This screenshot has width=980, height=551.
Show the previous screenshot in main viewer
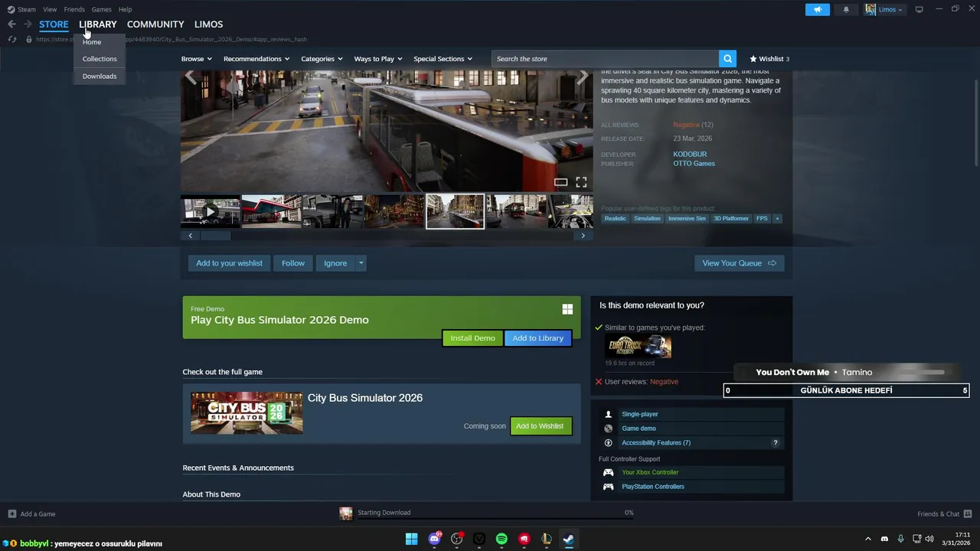pyautogui.click(x=191, y=77)
